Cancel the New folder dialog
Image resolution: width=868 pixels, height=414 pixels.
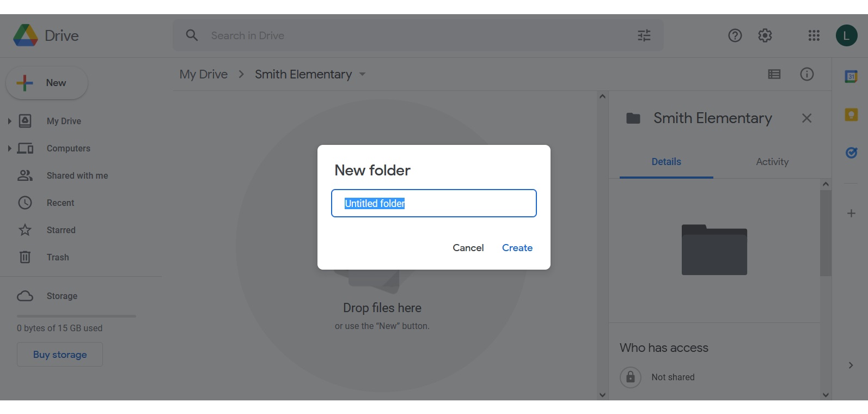point(468,248)
